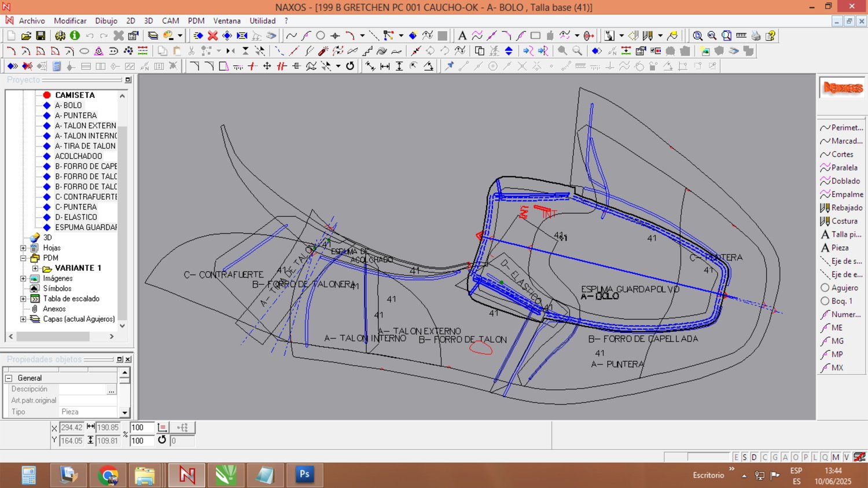The height and width of the screenshot is (488, 868).
Task: Select the Agujero option in side panel
Action: [x=840, y=288]
